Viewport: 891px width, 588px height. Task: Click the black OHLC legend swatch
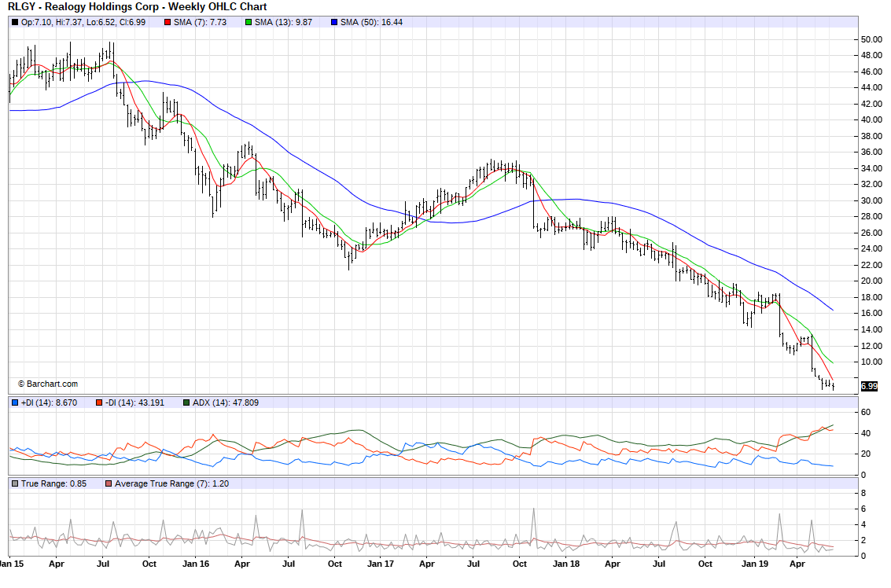16,22
